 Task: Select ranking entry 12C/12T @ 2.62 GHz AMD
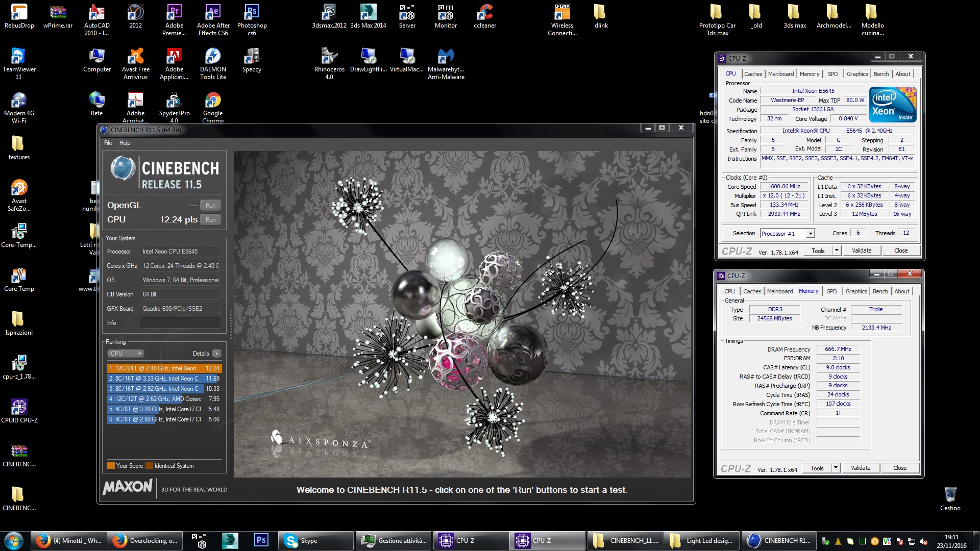tap(164, 399)
